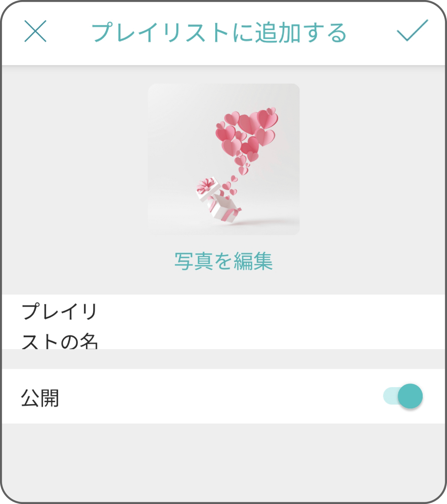This screenshot has height=504, width=447.
Task: Open the gift box playlist artwork
Action: (223, 159)
